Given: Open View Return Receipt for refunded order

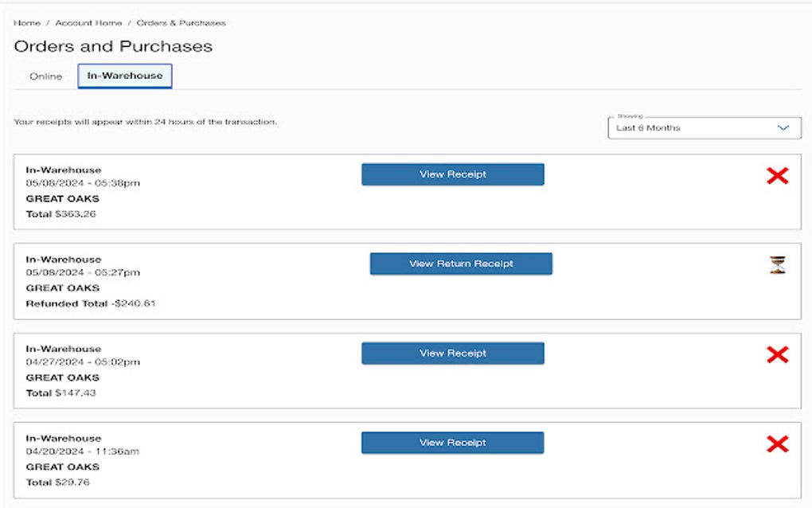Looking at the screenshot, I should click(x=461, y=264).
